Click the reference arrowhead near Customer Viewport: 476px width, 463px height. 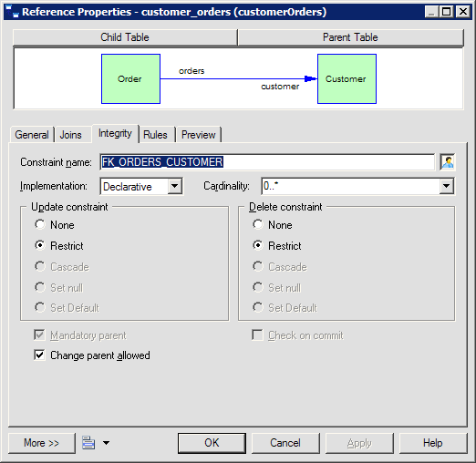coord(310,79)
